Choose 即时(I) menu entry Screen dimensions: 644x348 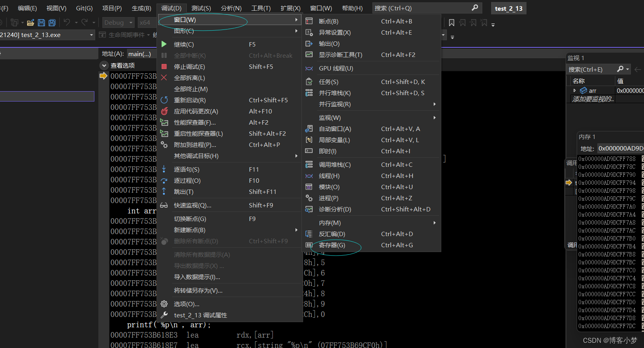coord(372,151)
